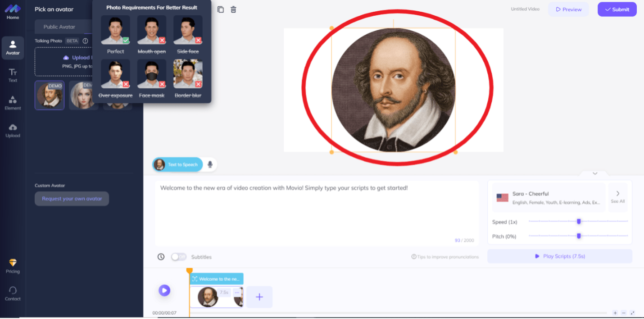
Task: Open the Element panel in the sidebar
Action: click(13, 103)
